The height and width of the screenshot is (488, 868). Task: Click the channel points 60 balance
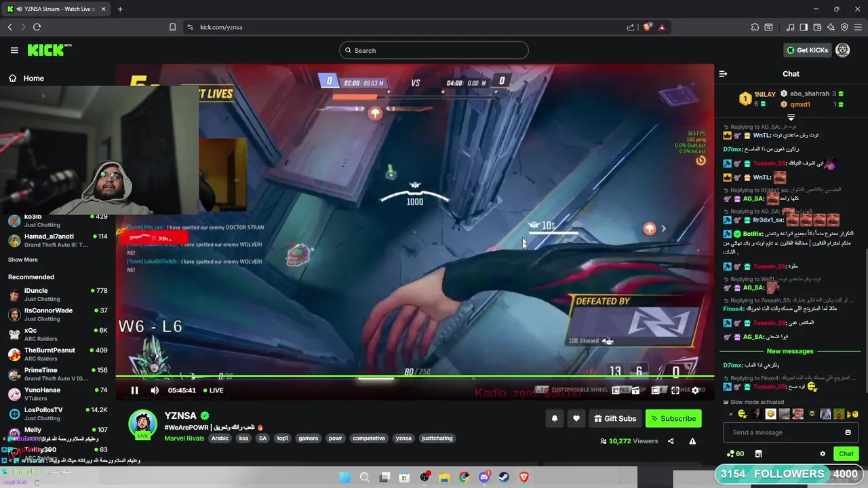click(x=735, y=453)
